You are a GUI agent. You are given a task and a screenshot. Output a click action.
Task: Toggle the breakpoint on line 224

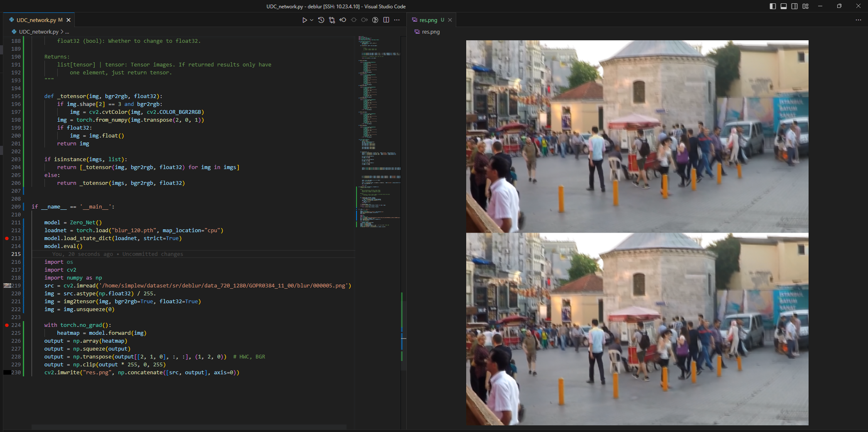(x=7, y=325)
